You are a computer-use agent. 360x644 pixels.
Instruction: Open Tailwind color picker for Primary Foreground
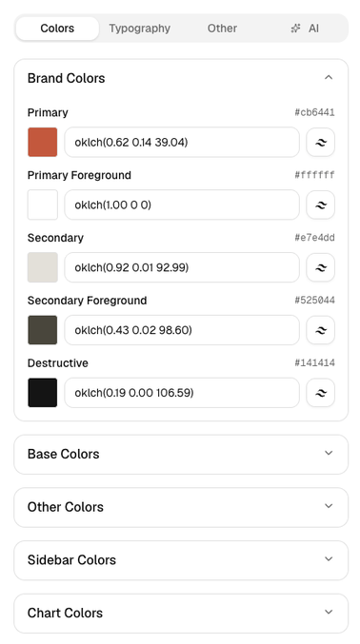click(x=321, y=205)
